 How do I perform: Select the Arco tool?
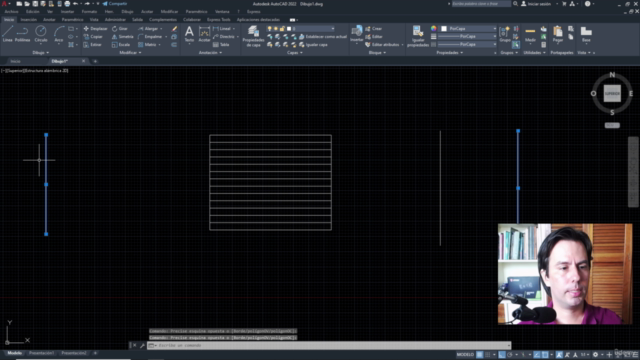click(59, 34)
